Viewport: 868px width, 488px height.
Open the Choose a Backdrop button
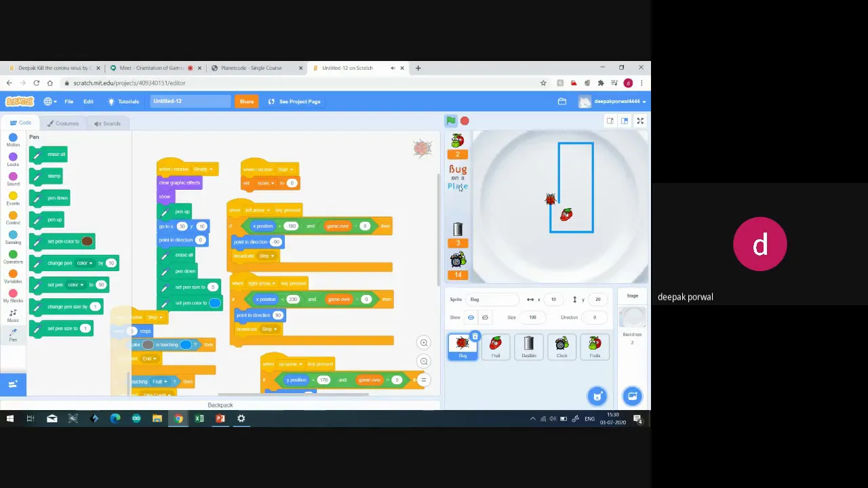point(632,396)
